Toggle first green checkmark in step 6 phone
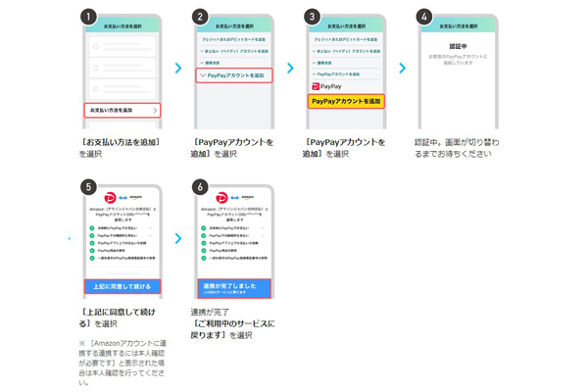Screen dimensions: 588x392 pyautogui.click(x=204, y=228)
